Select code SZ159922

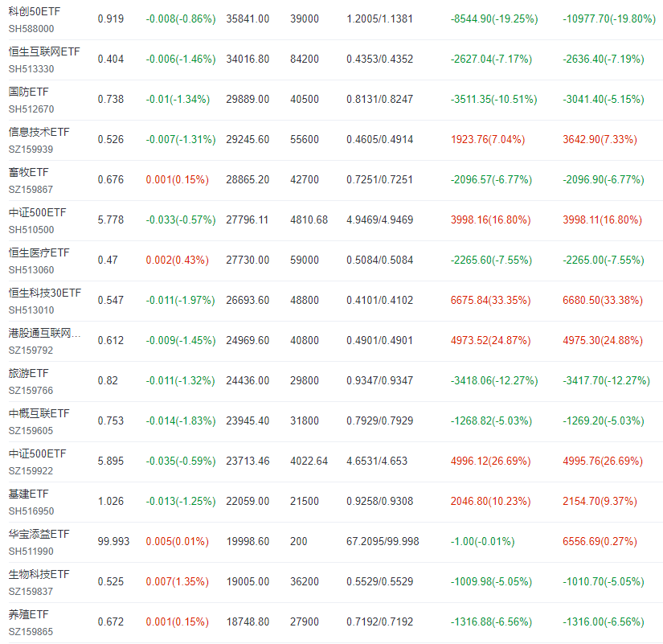(31, 471)
